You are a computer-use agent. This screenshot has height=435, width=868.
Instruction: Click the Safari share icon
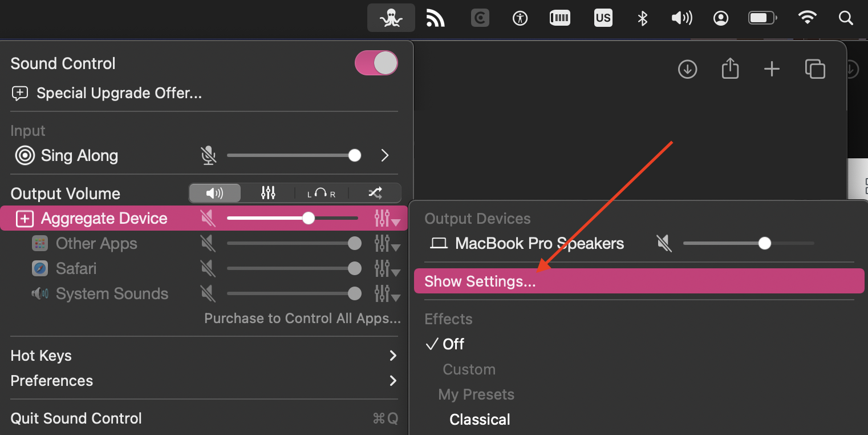pyautogui.click(x=730, y=69)
